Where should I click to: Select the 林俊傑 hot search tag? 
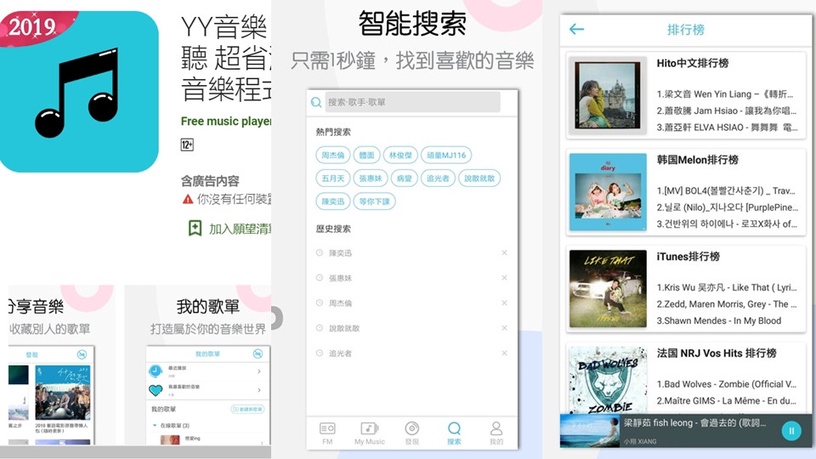(x=400, y=155)
